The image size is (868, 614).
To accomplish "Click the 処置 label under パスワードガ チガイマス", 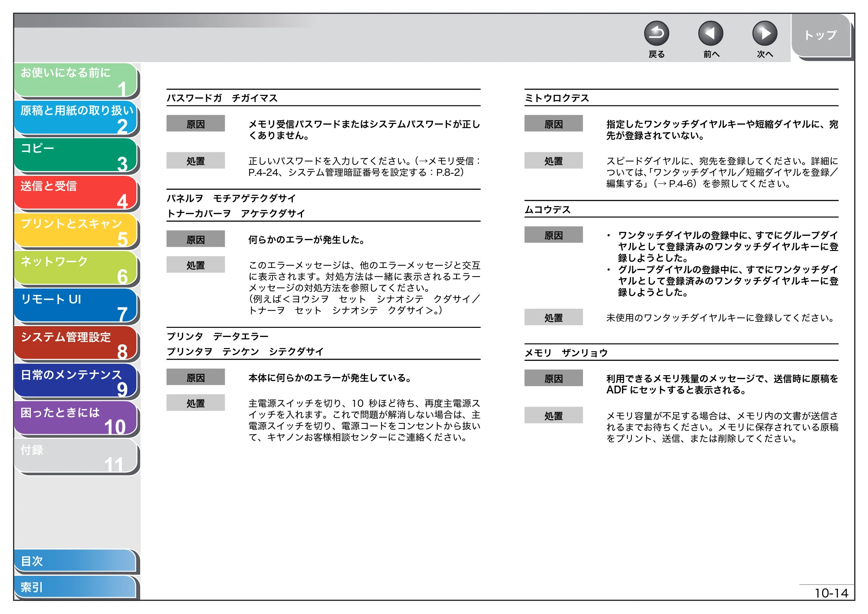I will click(196, 161).
